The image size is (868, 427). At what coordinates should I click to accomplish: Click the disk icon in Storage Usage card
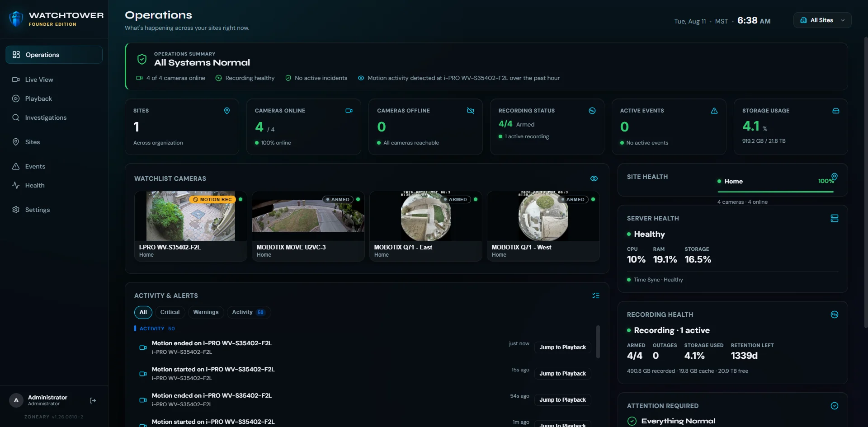[836, 111]
